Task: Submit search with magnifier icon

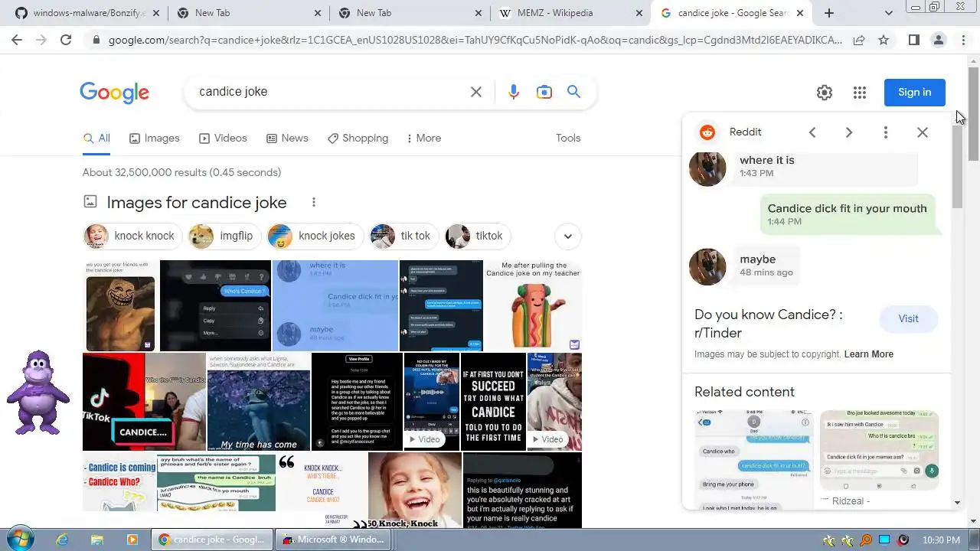Action: pyautogui.click(x=573, y=92)
